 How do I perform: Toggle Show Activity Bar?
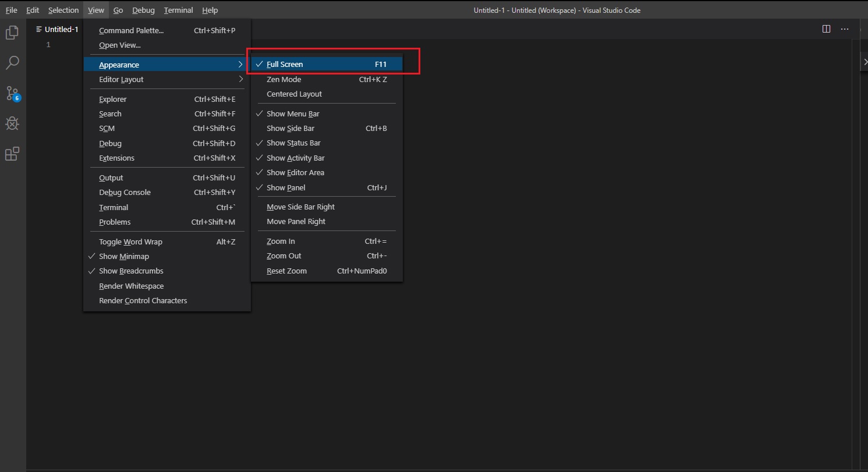(327, 158)
